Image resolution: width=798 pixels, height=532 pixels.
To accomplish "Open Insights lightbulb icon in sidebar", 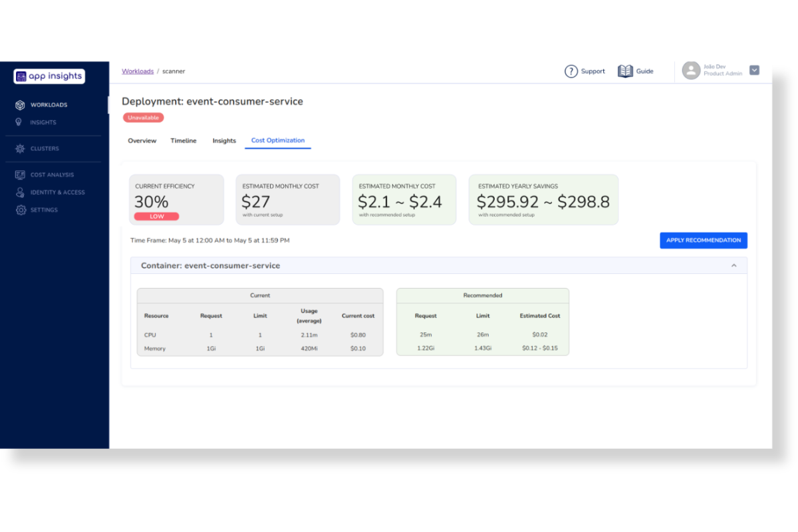I will pyautogui.click(x=19, y=122).
